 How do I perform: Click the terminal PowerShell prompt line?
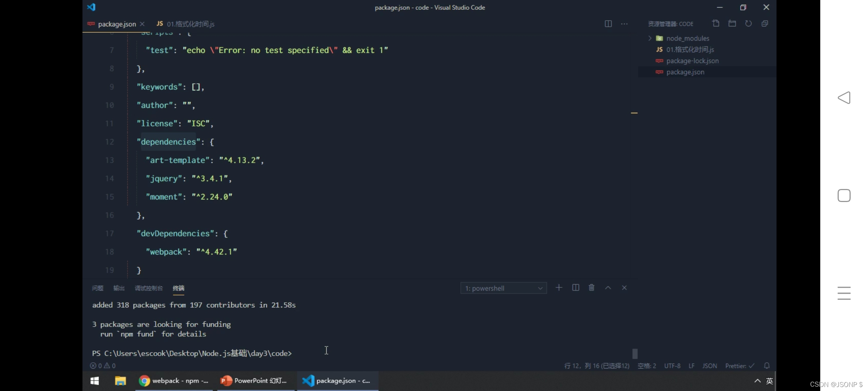pos(192,353)
